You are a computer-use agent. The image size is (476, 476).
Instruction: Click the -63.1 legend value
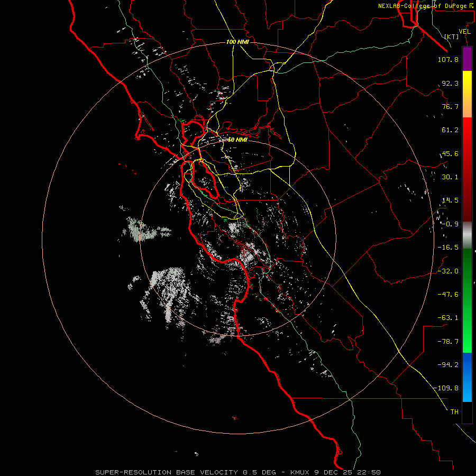(448, 318)
